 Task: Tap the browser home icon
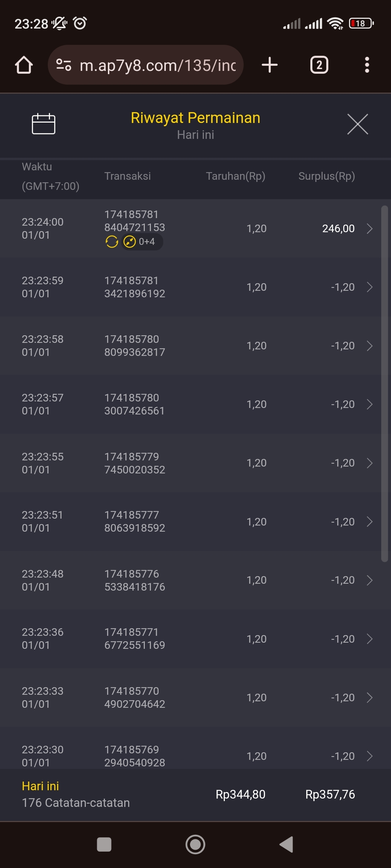[24, 65]
